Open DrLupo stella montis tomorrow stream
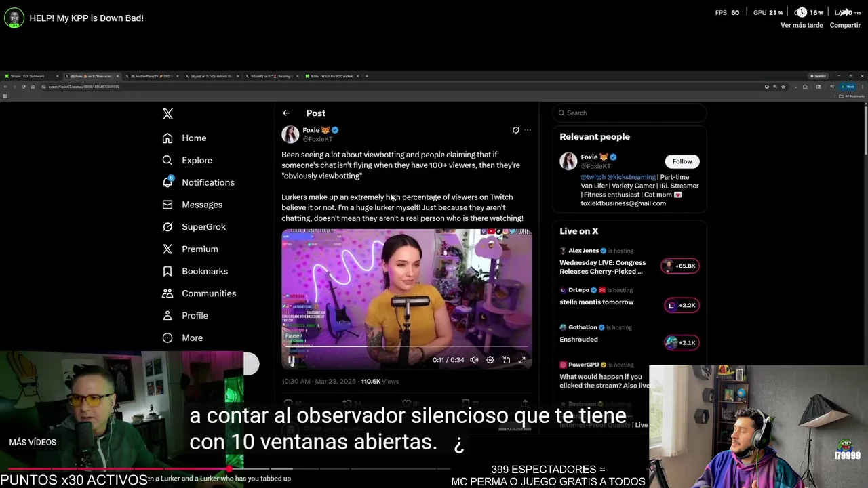 coord(629,298)
